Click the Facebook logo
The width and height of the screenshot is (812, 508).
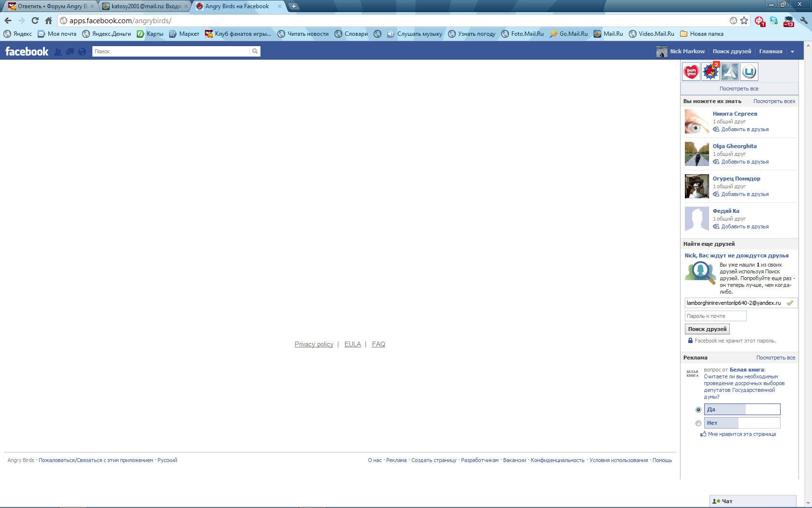[27, 51]
